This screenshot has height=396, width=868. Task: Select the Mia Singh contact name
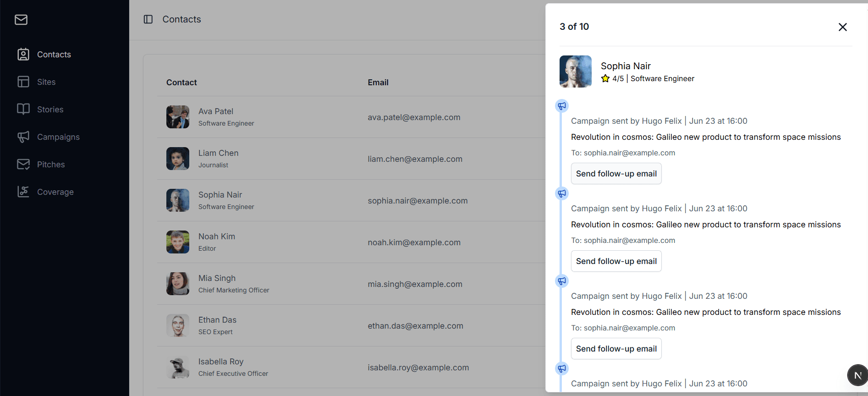[217, 278]
